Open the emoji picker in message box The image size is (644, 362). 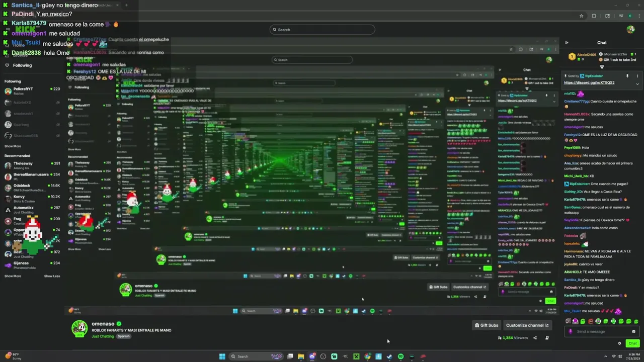[x=633, y=331]
